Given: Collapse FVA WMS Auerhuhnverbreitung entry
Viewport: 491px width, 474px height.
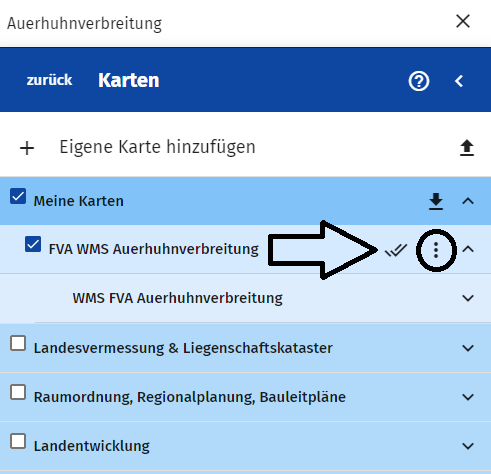Looking at the screenshot, I should pos(468,249).
